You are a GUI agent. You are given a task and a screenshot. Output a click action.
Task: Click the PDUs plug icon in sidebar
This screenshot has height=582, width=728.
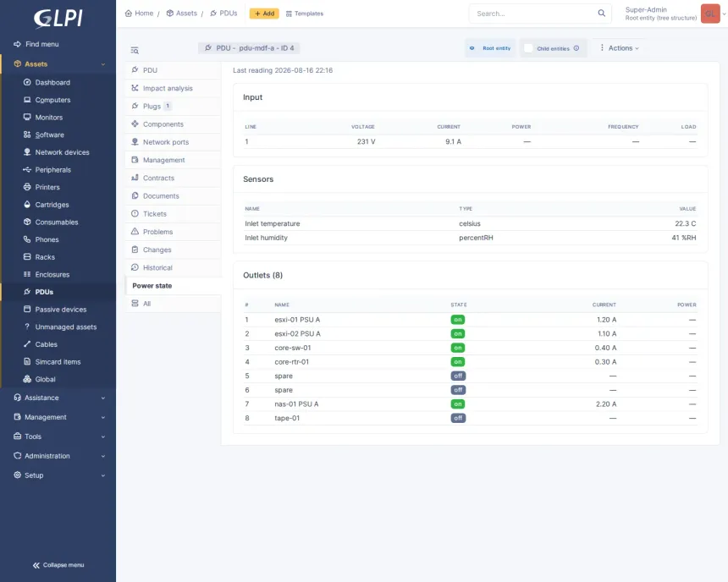pos(27,292)
